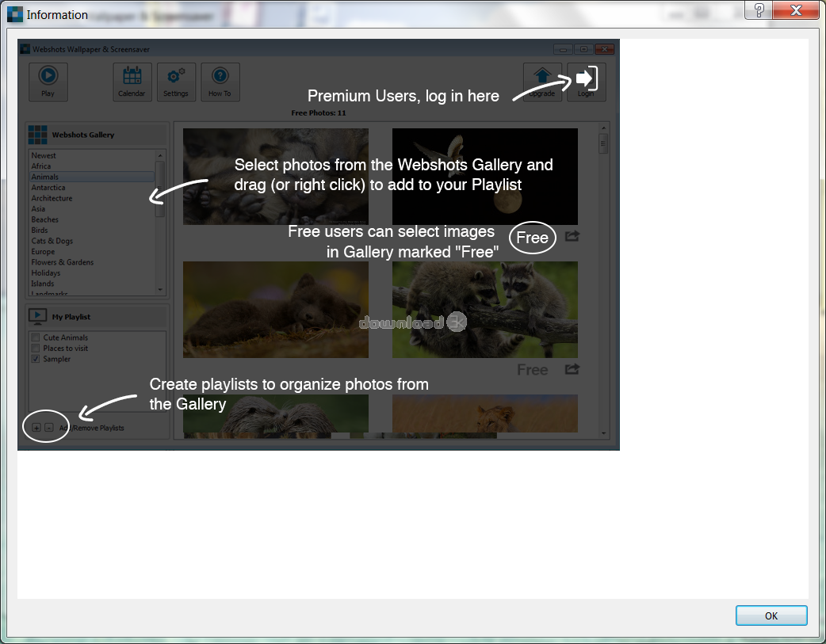Screen dimensions: 826x644
Task: Select the furry animals top-left photo
Action: click(276, 177)
